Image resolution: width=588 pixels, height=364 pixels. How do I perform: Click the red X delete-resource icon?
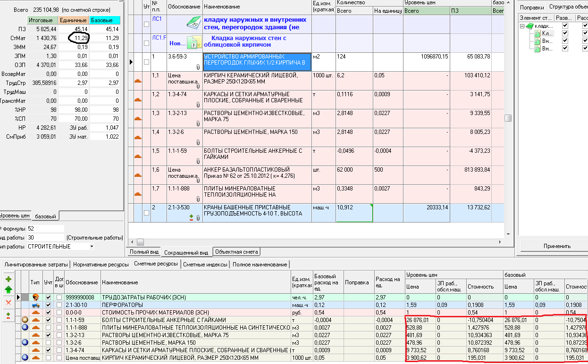click(8, 302)
